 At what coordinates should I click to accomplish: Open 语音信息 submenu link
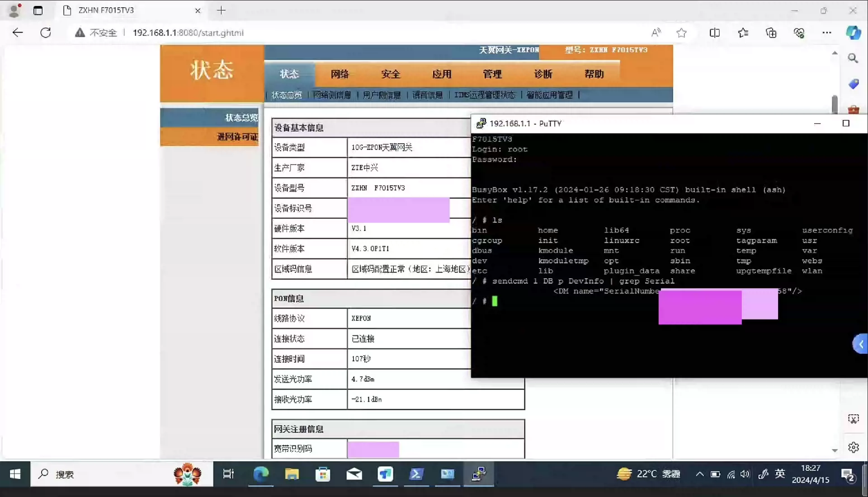coord(428,95)
